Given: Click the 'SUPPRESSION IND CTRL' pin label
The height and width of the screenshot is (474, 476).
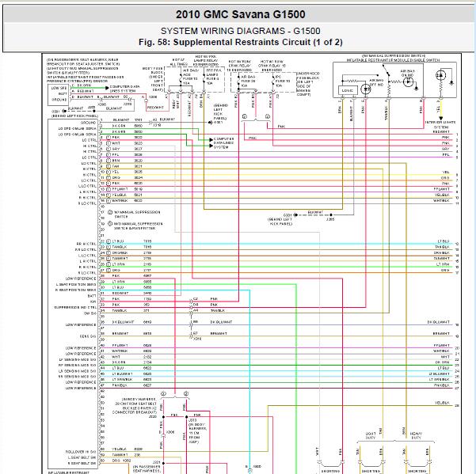Looking at the screenshot, I should point(75,308).
